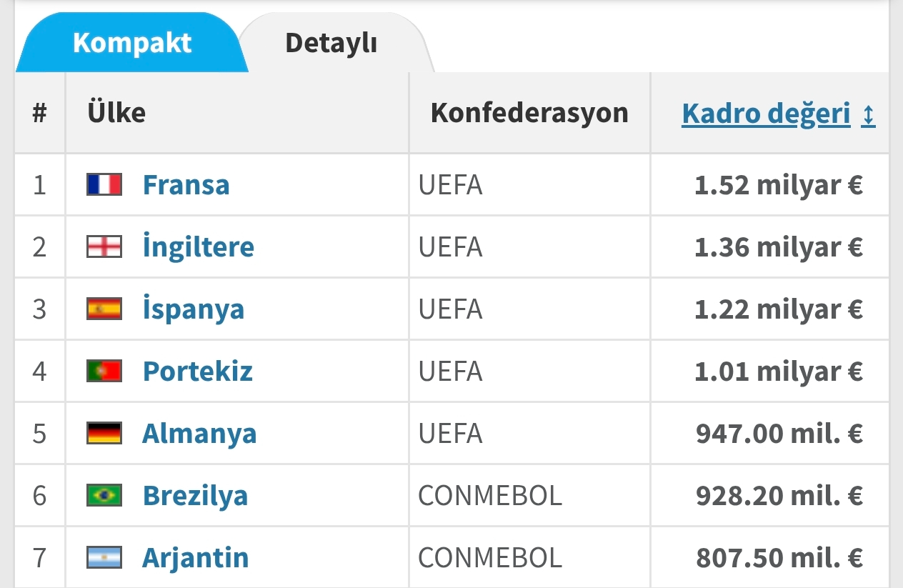Click the France flag icon
Screen dimensions: 903x588
[x=104, y=185]
